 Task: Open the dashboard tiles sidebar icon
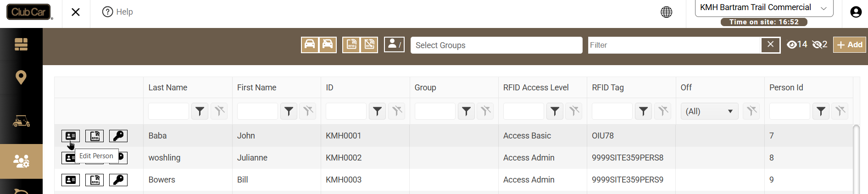(x=21, y=44)
